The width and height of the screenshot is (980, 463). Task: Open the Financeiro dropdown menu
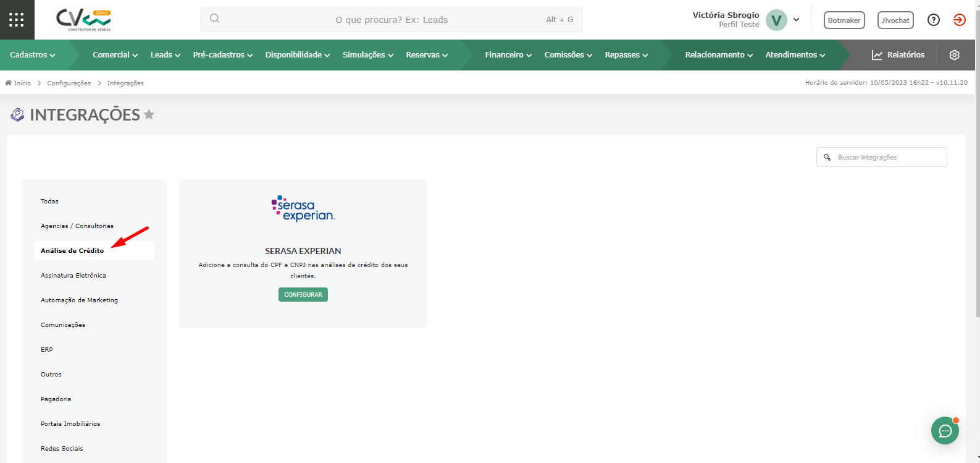click(x=509, y=55)
